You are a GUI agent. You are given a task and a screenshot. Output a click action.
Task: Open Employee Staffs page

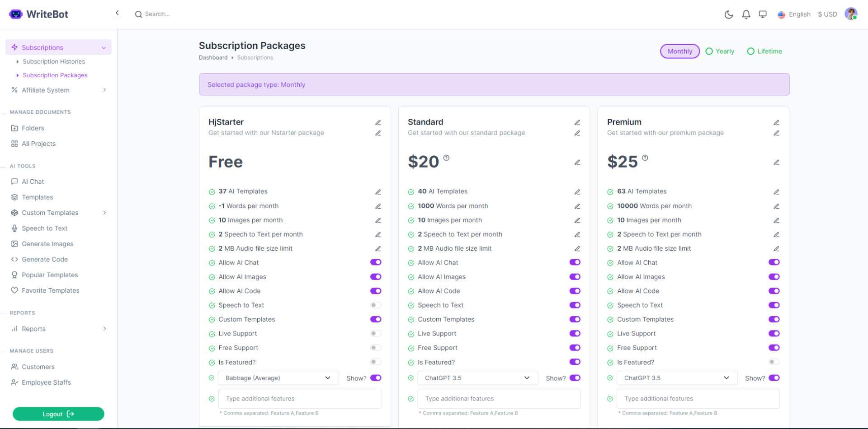(x=46, y=382)
